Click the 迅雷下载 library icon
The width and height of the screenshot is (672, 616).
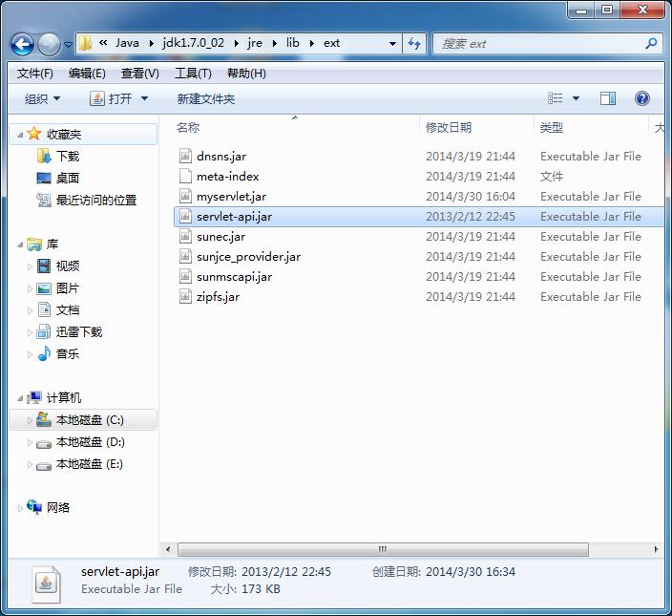pos(44,331)
